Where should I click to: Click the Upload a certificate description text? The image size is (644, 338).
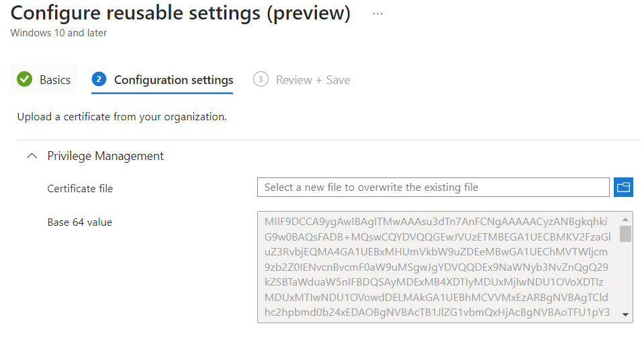click(122, 117)
